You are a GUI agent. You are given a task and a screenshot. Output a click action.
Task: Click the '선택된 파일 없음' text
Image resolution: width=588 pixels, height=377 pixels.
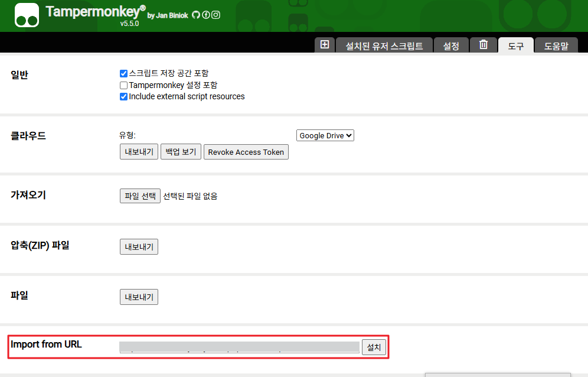coord(190,196)
